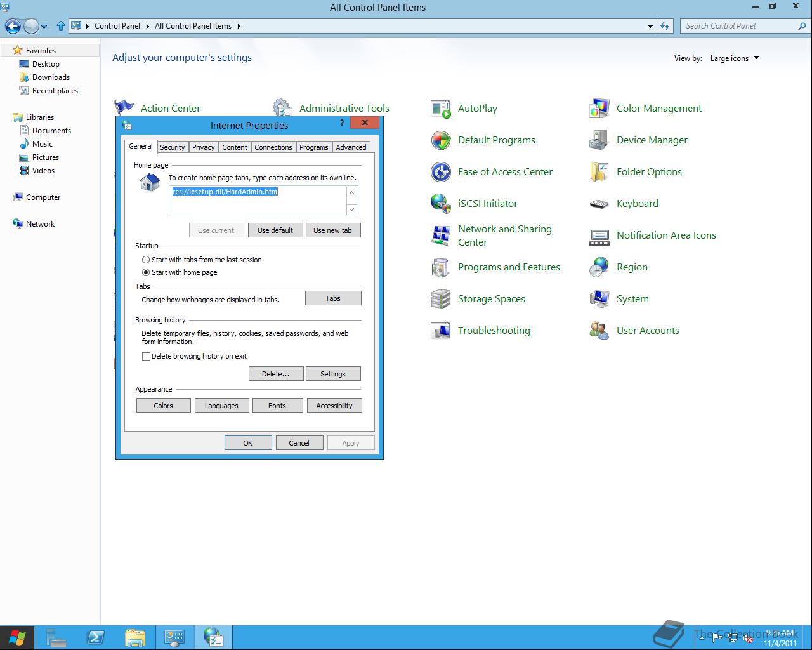The height and width of the screenshot is (650, 812).
Task: Switch to the Advanced tab
Action: [x=351, y=147]
